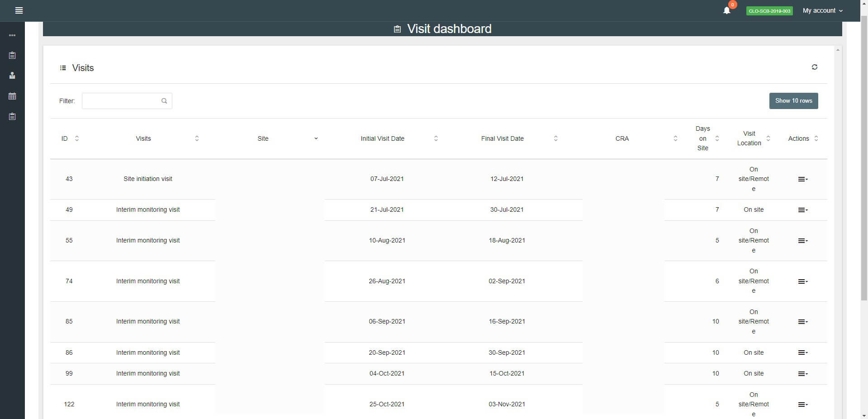Click the Visits list icon

[63, 68]
